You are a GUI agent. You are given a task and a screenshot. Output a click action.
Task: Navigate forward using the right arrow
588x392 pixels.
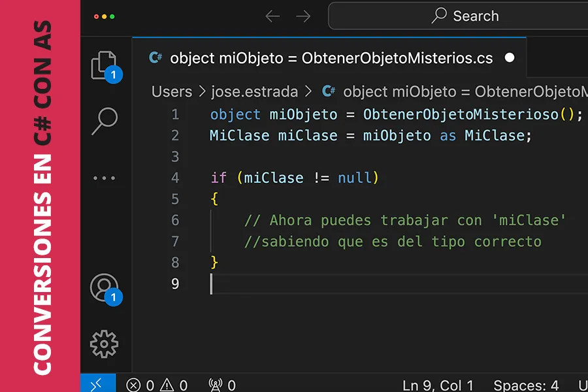pos(302,16)
